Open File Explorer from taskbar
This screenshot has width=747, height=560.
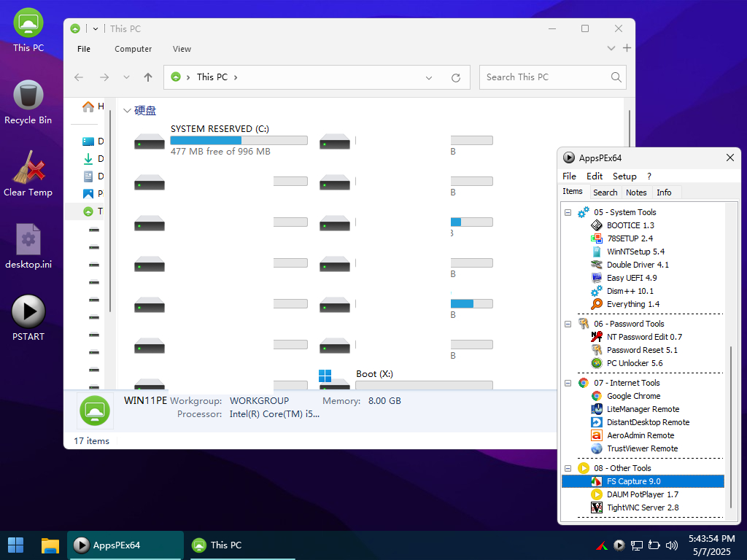(50, 545)
